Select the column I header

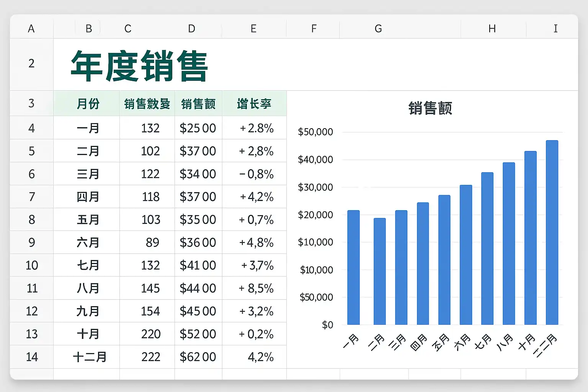555,29
